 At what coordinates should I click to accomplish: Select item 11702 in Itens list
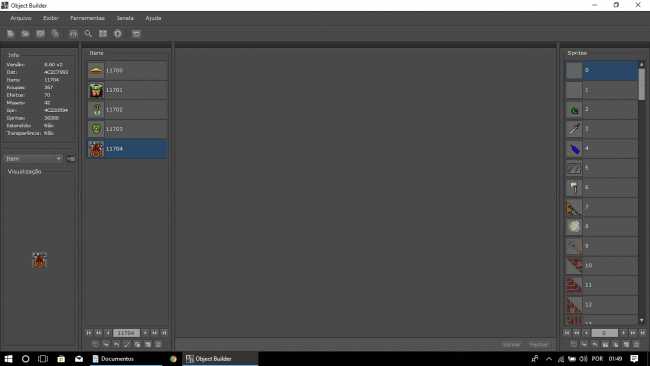[x=127, y=109]
